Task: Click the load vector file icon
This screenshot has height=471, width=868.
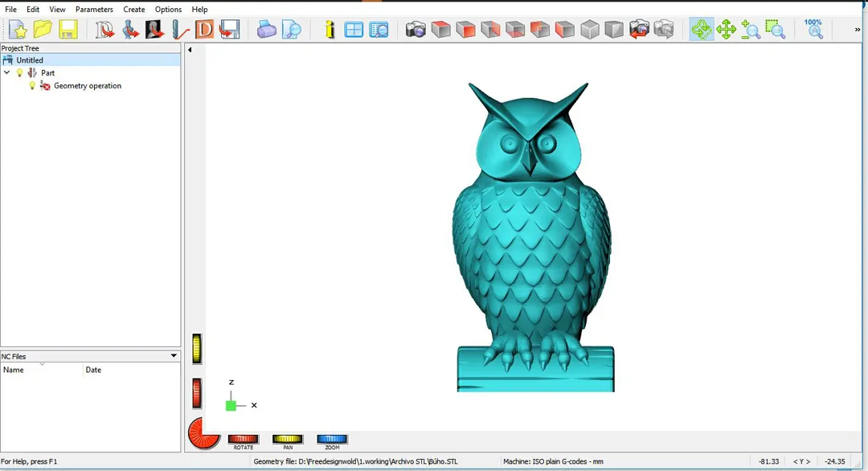Action: (104, 29)
